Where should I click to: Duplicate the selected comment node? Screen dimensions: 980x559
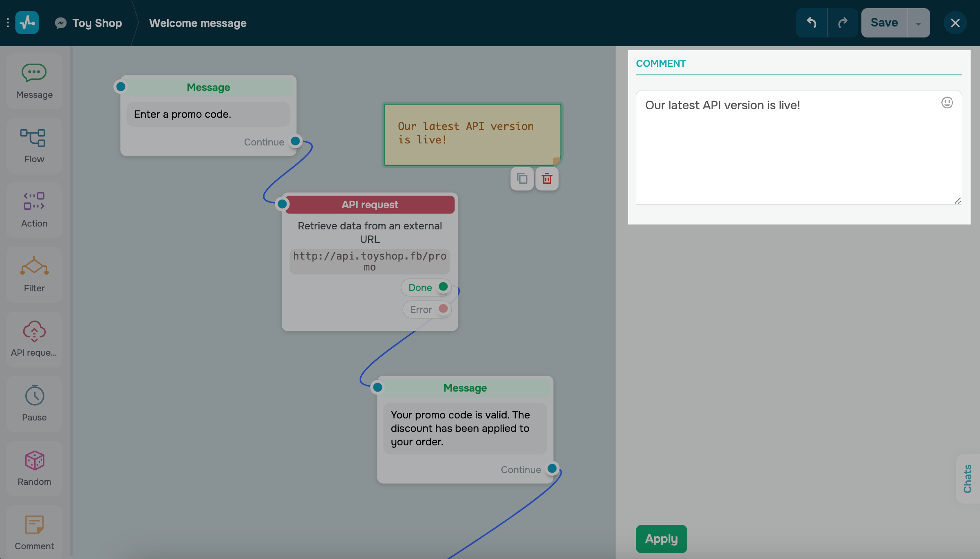click(522, 178)
